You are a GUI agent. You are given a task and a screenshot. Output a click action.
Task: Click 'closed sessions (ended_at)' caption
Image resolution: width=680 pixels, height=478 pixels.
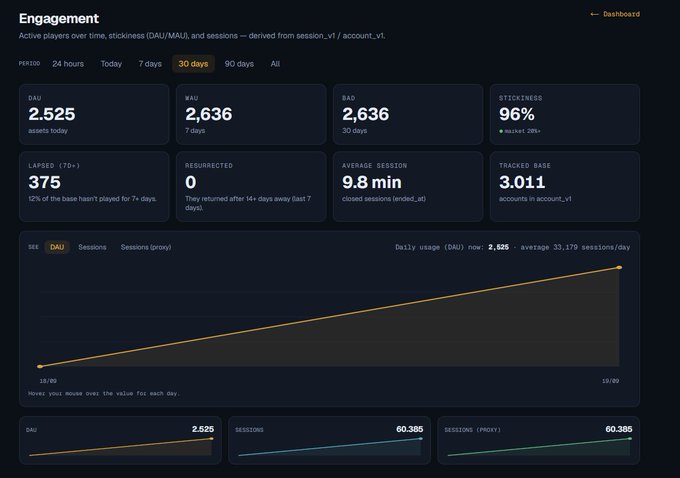pos(384,199)
